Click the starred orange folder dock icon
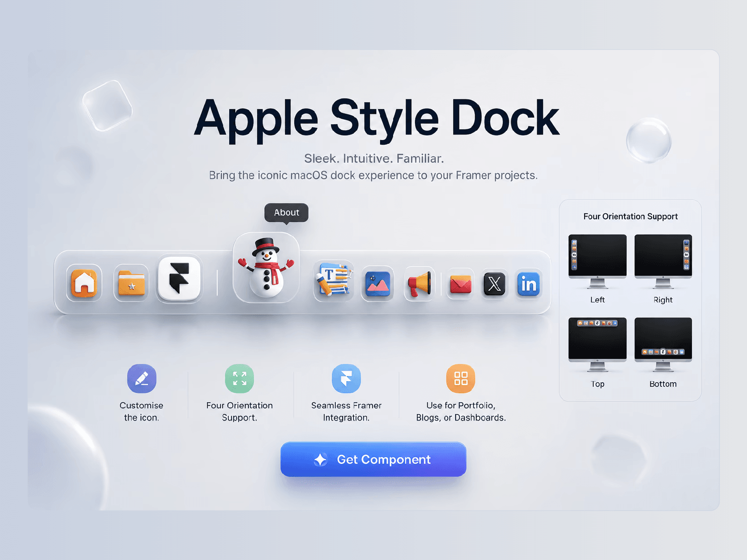The width and height of the screenshot is (747, 560). [131, 283]
